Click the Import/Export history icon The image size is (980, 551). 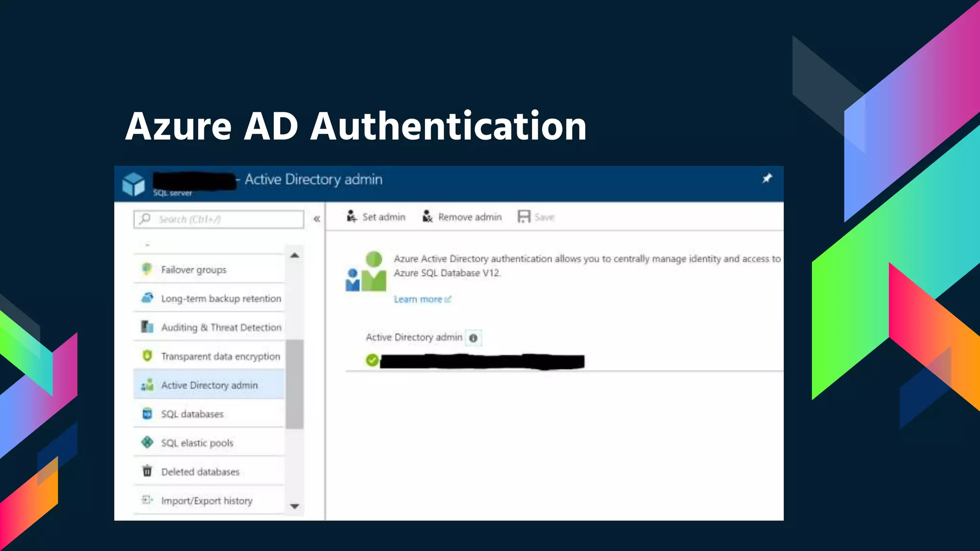pos(147,500)
